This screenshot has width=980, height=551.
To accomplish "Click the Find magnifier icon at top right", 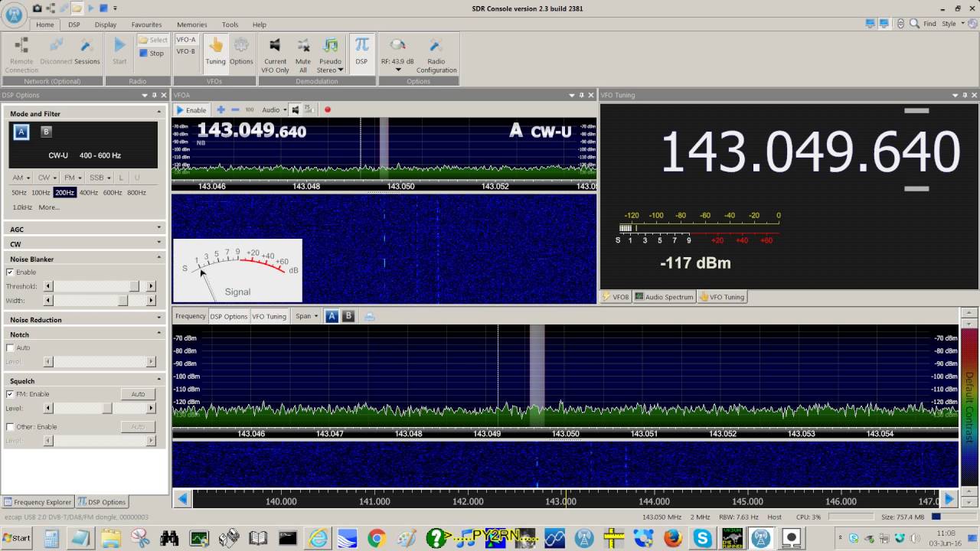I will [x=915, y=24].
